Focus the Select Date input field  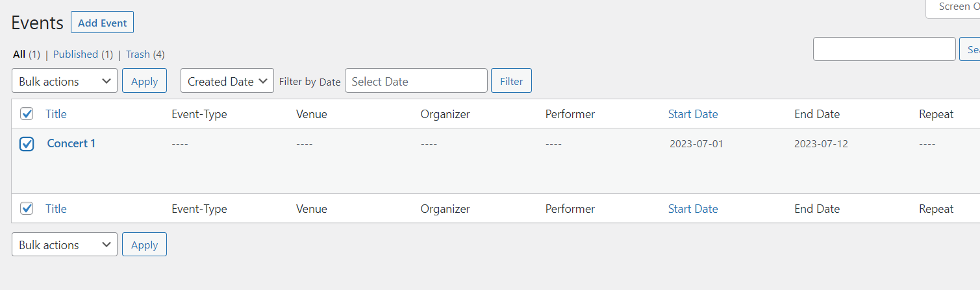click(416, 81)
